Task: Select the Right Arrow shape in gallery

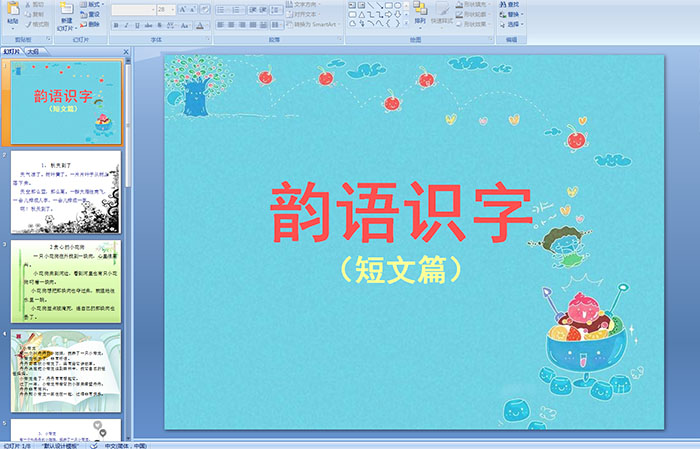Action: 388,15
